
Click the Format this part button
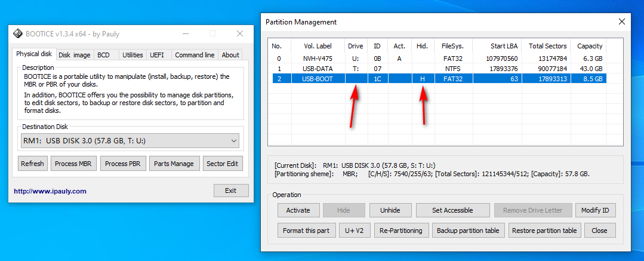click(306, 231)
